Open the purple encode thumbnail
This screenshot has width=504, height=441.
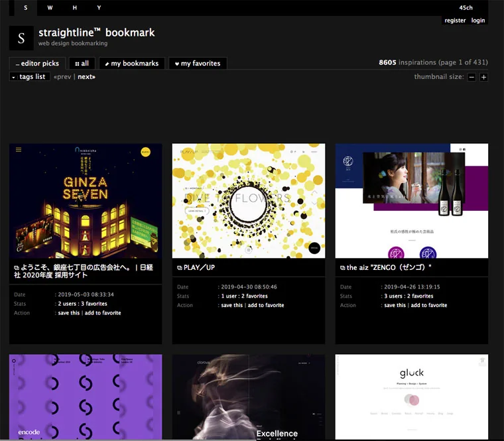pos(86,397)
